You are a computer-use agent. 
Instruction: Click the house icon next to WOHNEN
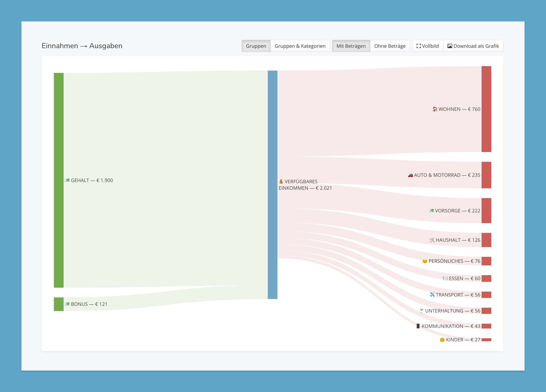[x=435, y=109]
